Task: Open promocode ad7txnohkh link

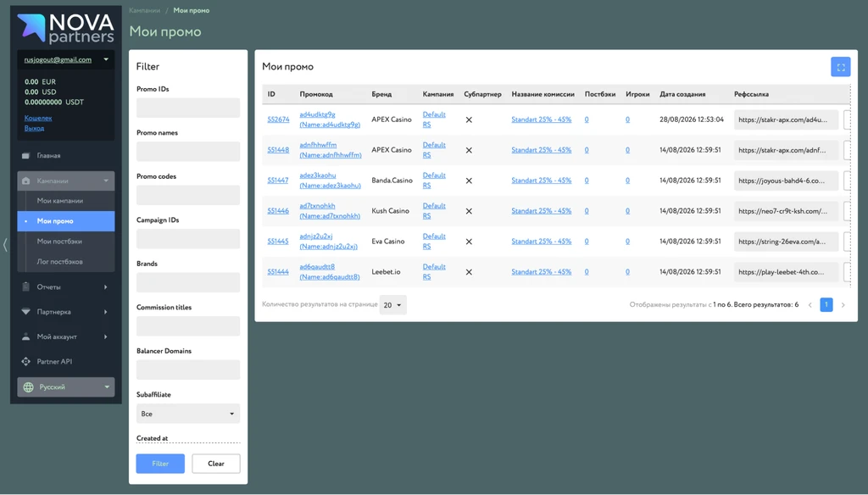Action: pos(330,211)
